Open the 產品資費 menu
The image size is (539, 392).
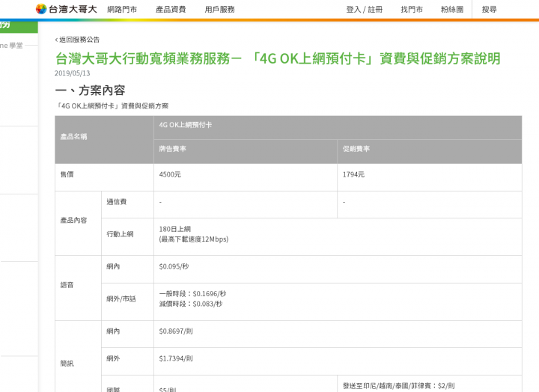click(x=171, y=9)
